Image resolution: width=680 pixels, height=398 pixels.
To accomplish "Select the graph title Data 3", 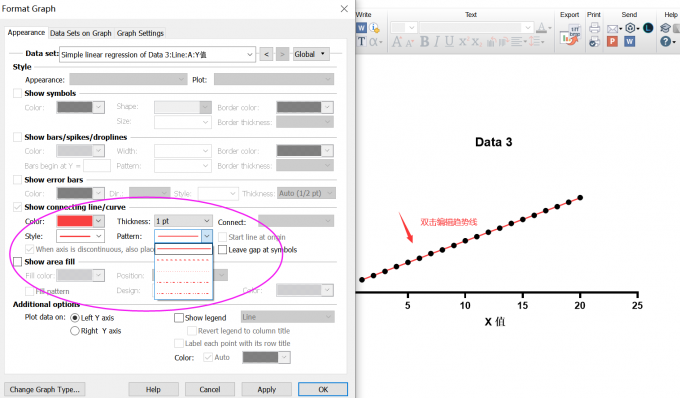I will point(494,142).
